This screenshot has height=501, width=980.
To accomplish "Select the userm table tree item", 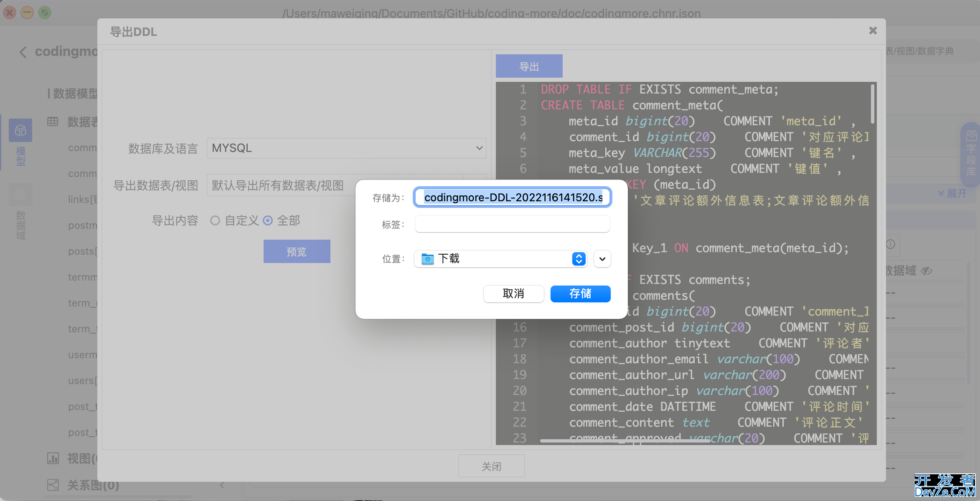I will 83,355.
